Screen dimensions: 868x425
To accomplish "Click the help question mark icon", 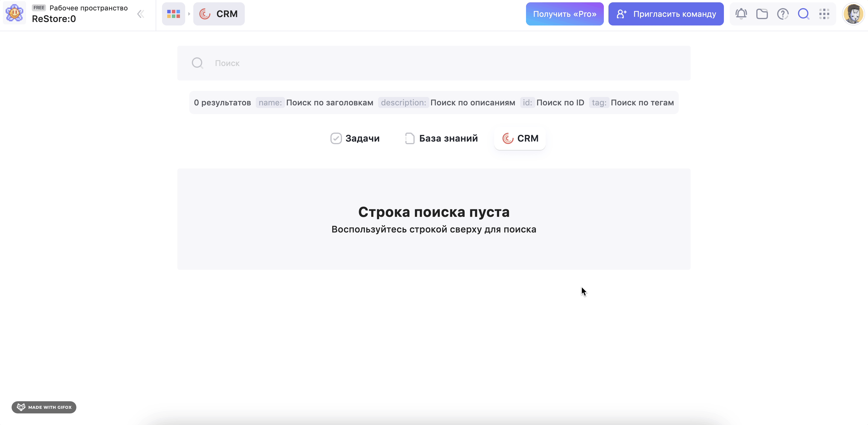I will 783,14.
